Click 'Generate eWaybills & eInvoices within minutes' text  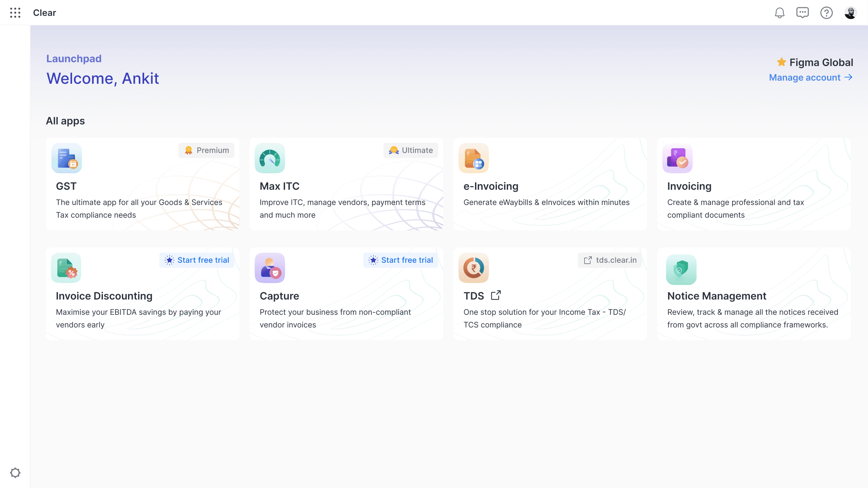[546, 202]
